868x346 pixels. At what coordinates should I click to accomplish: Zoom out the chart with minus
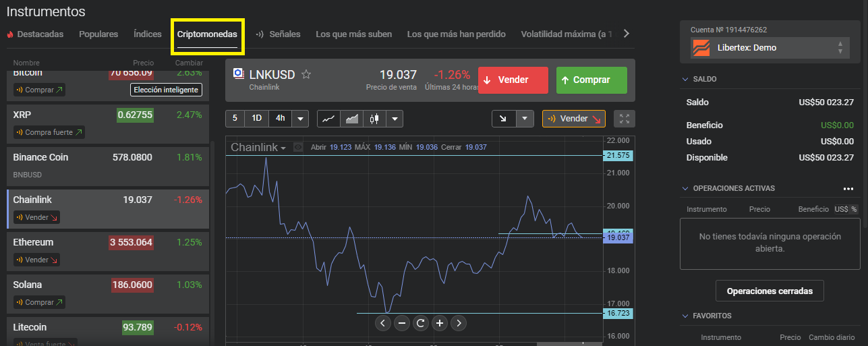(x=402, y=323)
